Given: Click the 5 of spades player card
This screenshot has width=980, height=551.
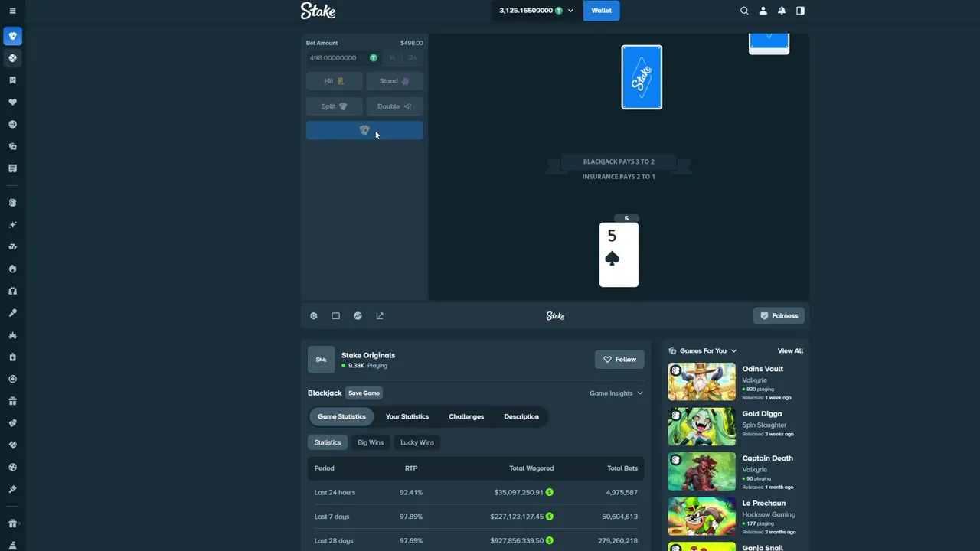Looking at the screenshot, I should 619,255.
